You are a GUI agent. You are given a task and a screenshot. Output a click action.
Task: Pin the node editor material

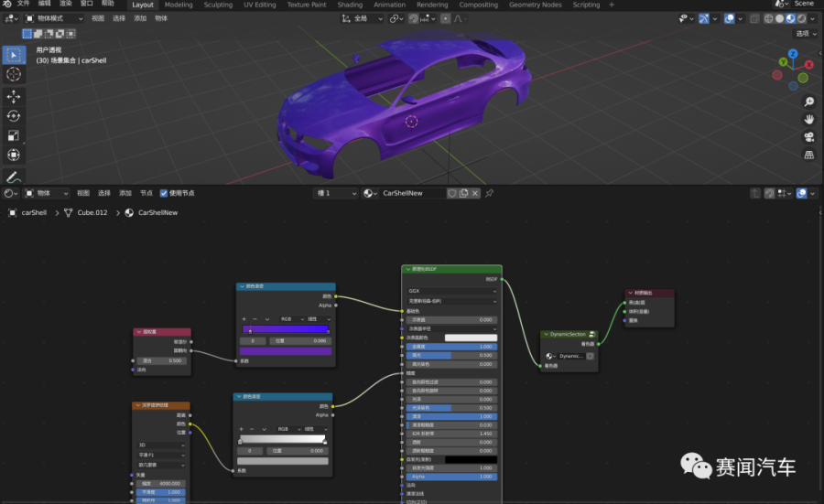[x=490, y=193]
